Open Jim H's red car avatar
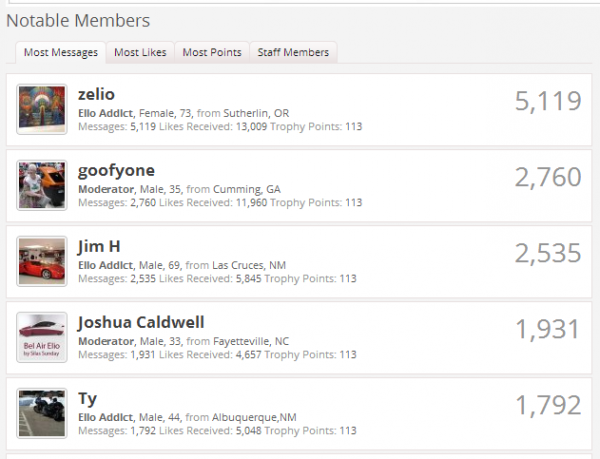This screenshot has height=459, width=600. point(42,261)
